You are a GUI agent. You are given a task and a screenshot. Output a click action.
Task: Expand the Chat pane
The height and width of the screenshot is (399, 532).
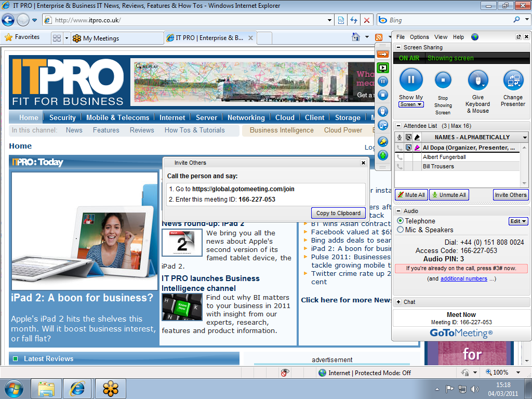(x=398, y=302)
